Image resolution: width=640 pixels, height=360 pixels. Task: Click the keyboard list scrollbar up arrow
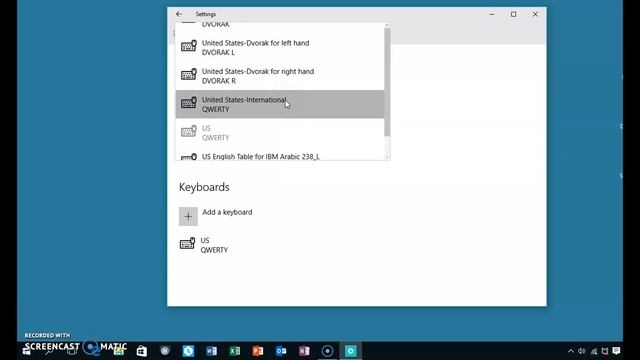pyautogui.click(x=387, y=25)
